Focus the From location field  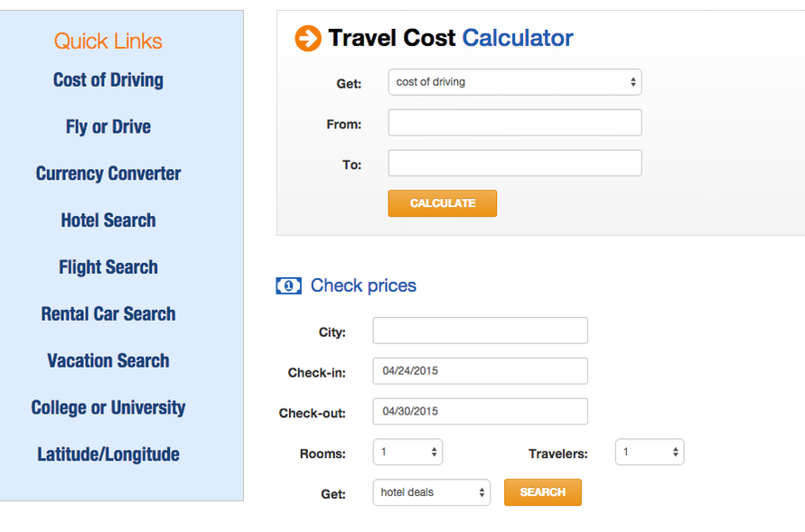pyautogui.click(x=515, y=123)
